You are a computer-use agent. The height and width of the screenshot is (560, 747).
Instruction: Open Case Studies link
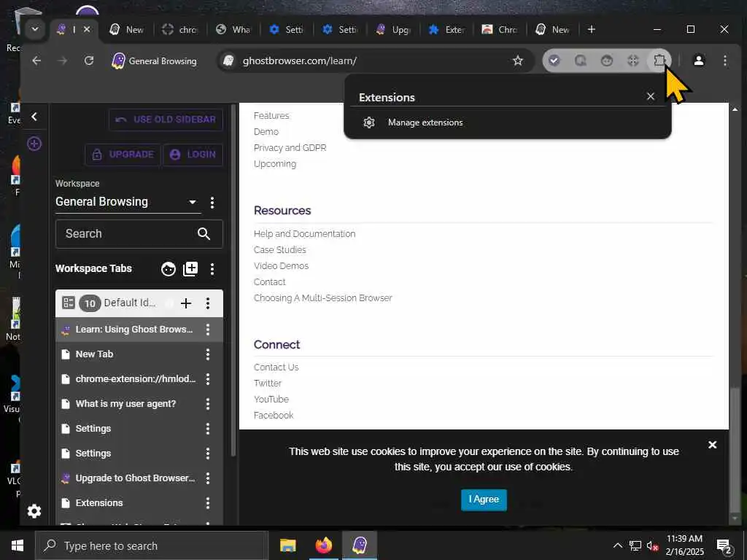279,250
